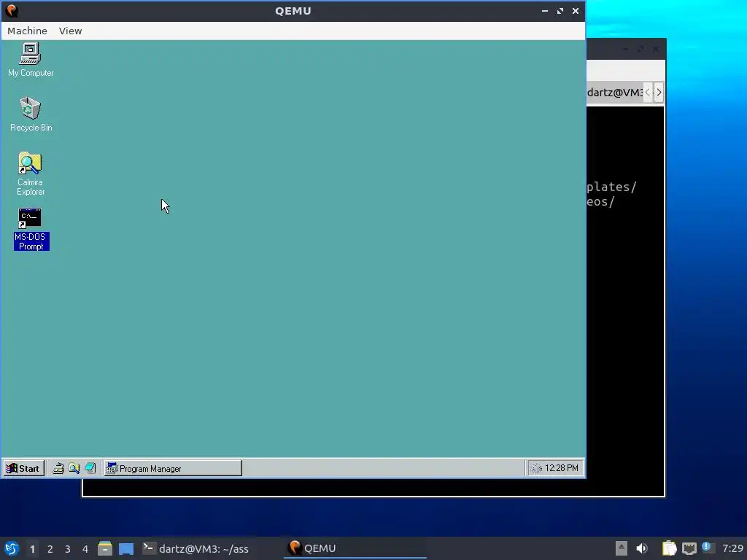Viewport: 747px width, 560px height.
Task: Open the Lubuntu application menu launcher
Action: point(12,548)
